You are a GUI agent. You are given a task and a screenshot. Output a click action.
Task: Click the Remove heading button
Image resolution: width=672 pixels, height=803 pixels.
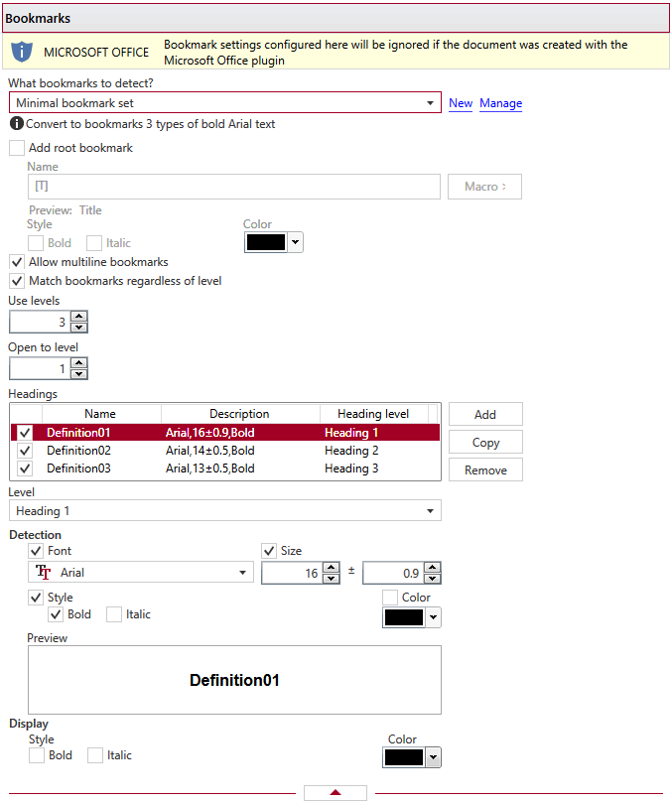[x=485, y=469]
